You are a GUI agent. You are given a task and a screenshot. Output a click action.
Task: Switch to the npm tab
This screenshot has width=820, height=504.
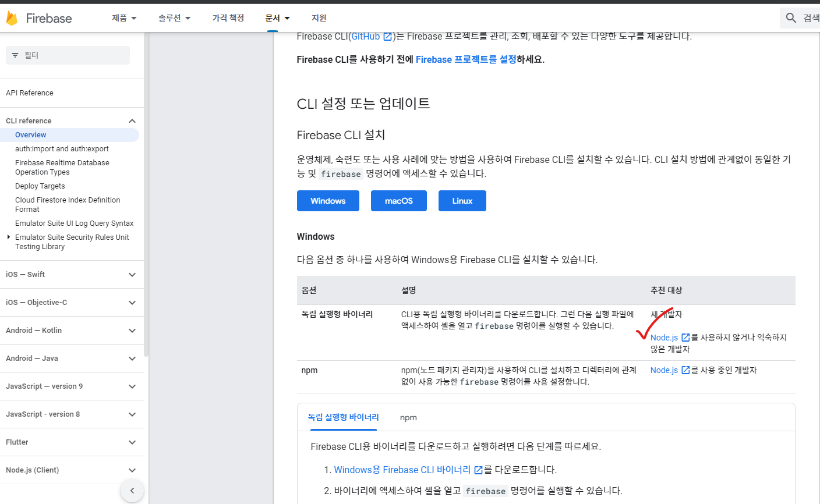[408, 418]
